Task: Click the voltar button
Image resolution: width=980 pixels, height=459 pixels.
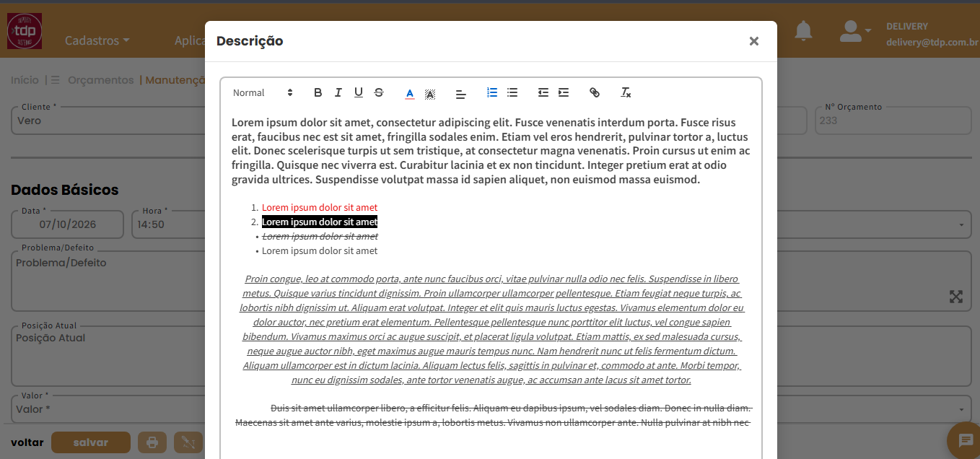Action: (27, 442)
